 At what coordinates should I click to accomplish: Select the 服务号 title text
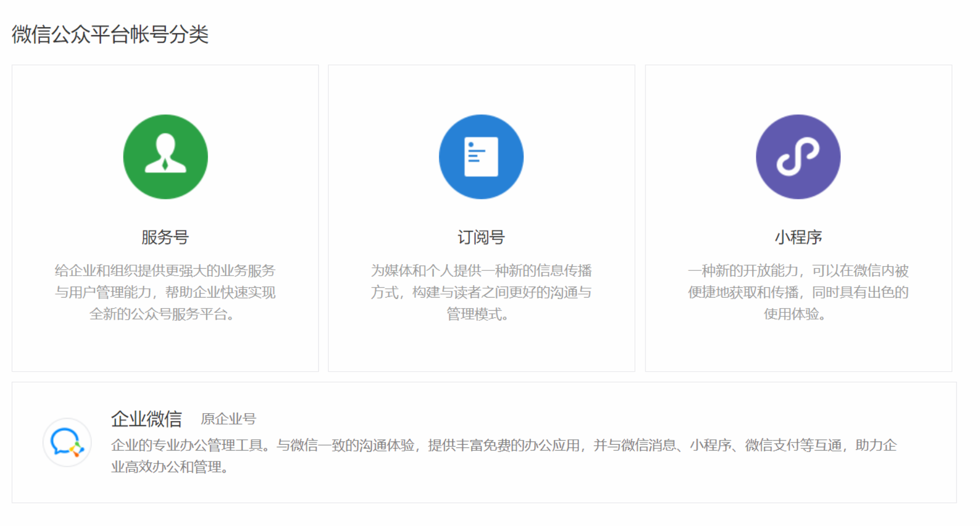pyautogui.click(x=165, y=237)
